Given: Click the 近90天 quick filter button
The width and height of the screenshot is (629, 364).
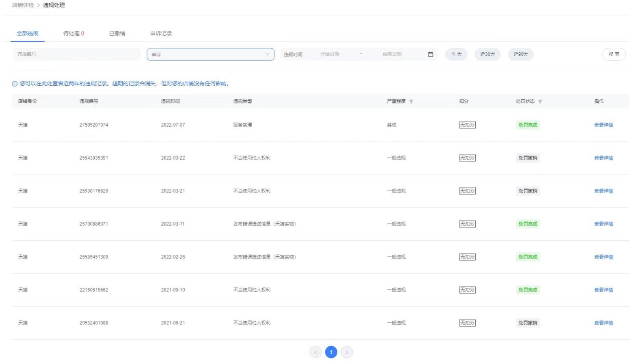Looking at the screenshot, I should 521,54.
